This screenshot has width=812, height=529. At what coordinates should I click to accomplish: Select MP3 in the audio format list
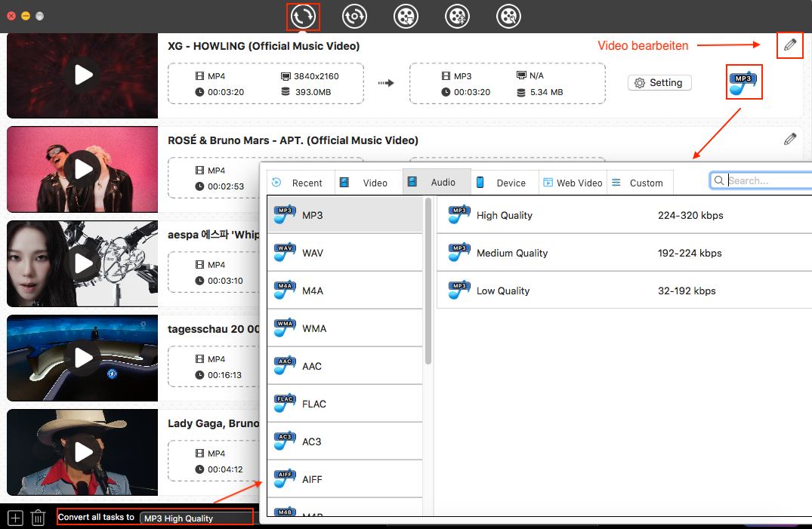point(345,215)
